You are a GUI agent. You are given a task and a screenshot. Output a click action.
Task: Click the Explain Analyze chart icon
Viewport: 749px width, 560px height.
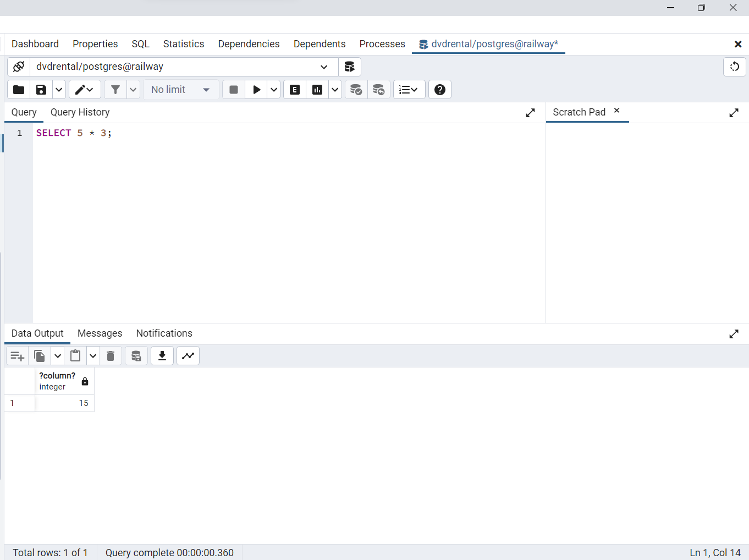tap(317, 90)
